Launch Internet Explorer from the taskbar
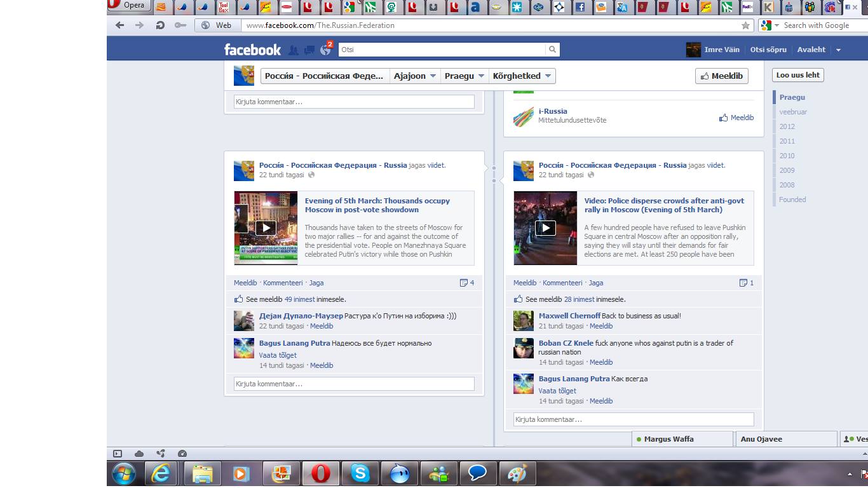The width and height of the screenshot is (868, 488). click(161, 474)
